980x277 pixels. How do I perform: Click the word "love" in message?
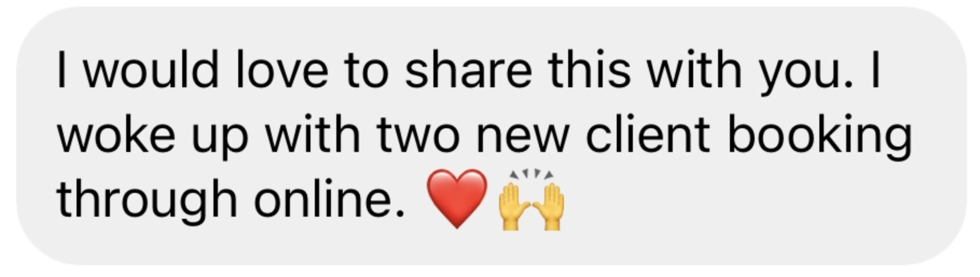pyautogui.click(x=281, y=71)
